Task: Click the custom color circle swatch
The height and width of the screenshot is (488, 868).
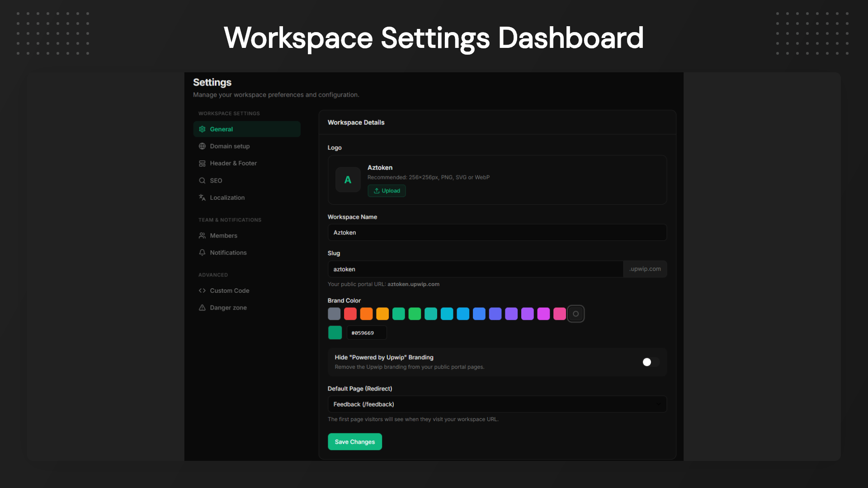Action: 576,314
